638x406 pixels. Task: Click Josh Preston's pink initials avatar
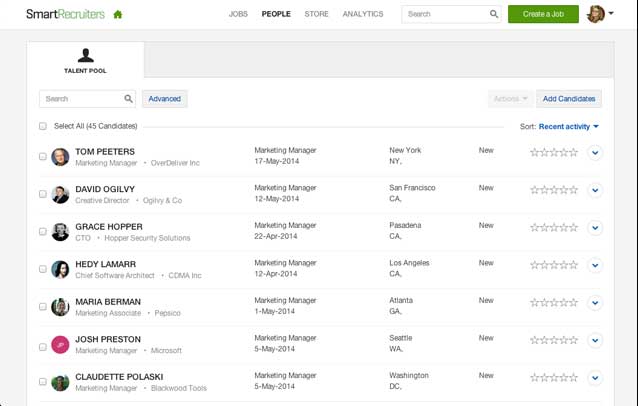point(60,345)
